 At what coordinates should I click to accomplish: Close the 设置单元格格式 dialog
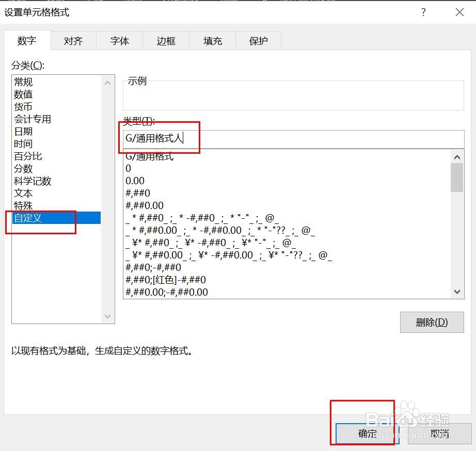459,12
